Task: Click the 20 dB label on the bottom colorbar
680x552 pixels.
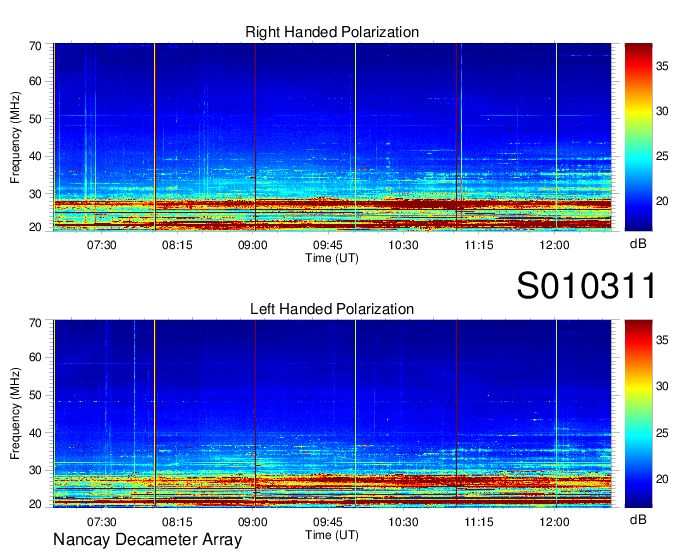Action: 662,479
